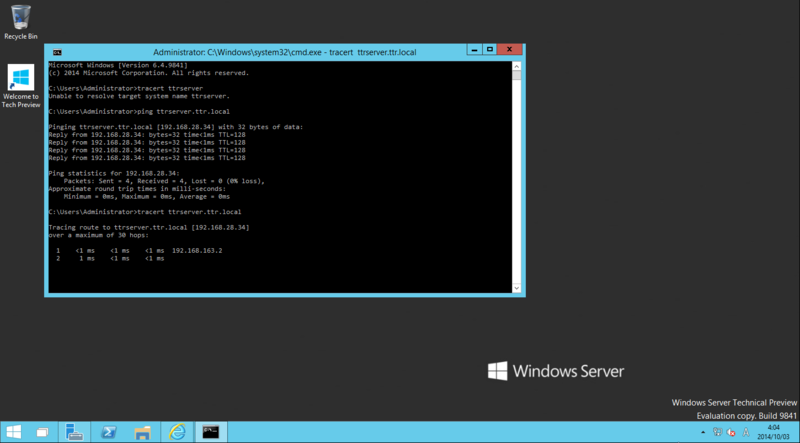
Task: Click the hop 1 address 192.168.163.2
Action: tap(197, 251)
